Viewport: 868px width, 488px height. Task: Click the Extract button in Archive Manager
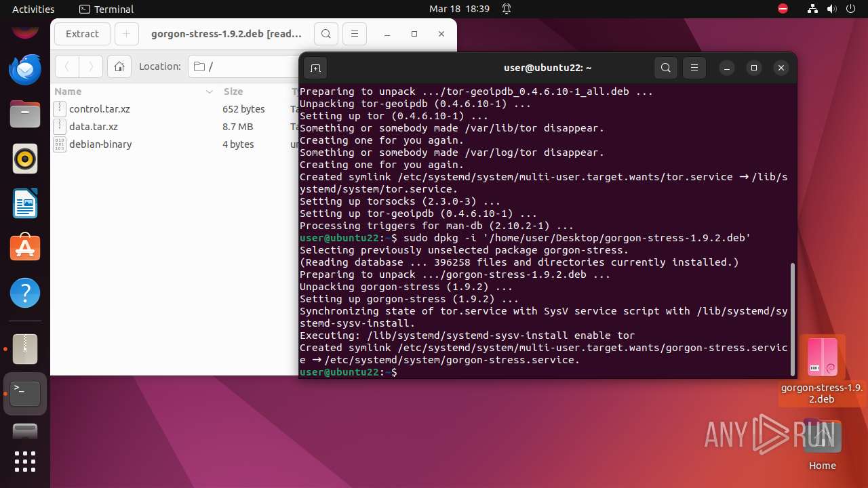coord(82,34)
